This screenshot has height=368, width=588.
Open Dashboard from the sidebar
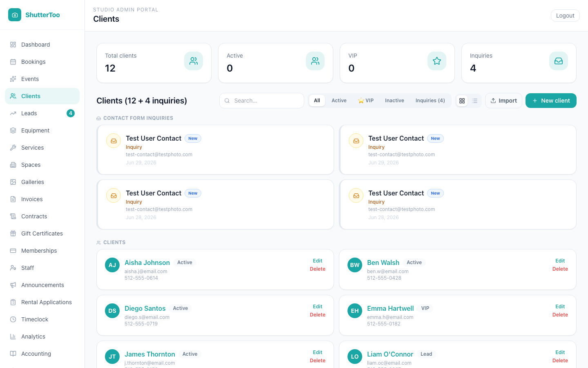pos(42,45)
